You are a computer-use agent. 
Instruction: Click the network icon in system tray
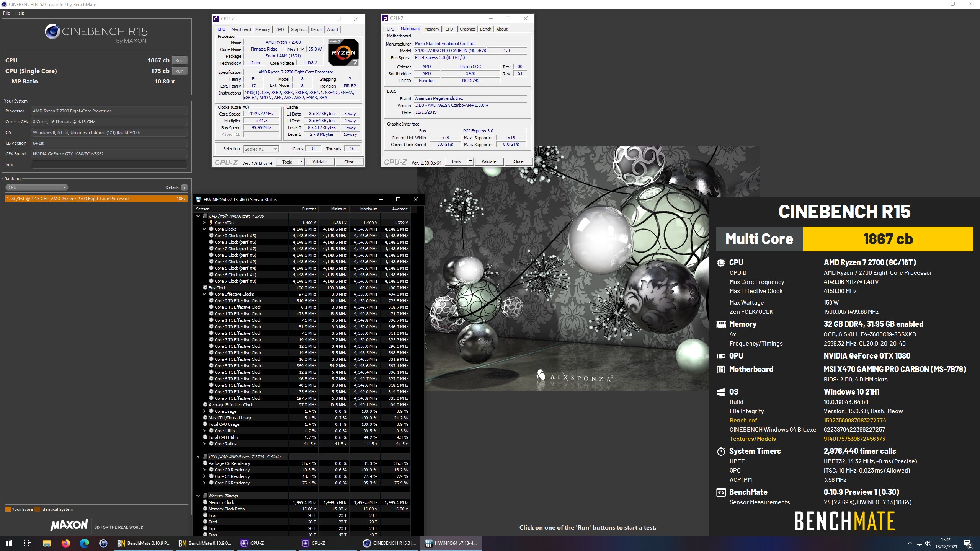[x=919, y=543]
